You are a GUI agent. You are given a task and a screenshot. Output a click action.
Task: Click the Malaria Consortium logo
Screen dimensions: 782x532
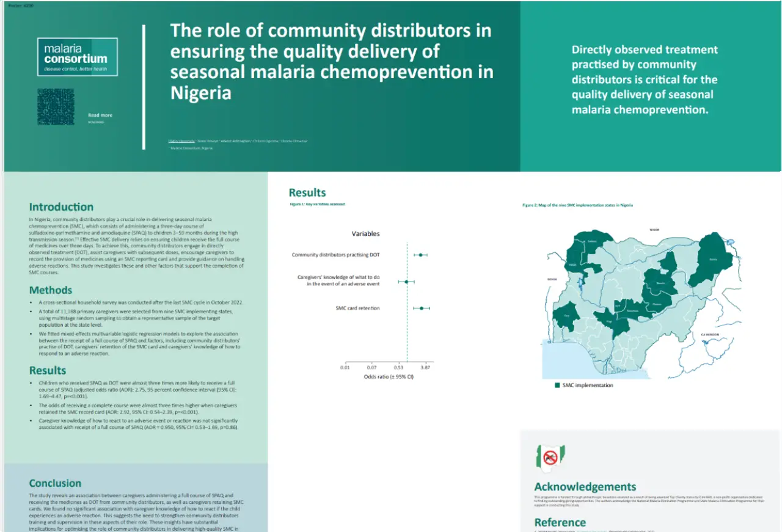[78, 57]
